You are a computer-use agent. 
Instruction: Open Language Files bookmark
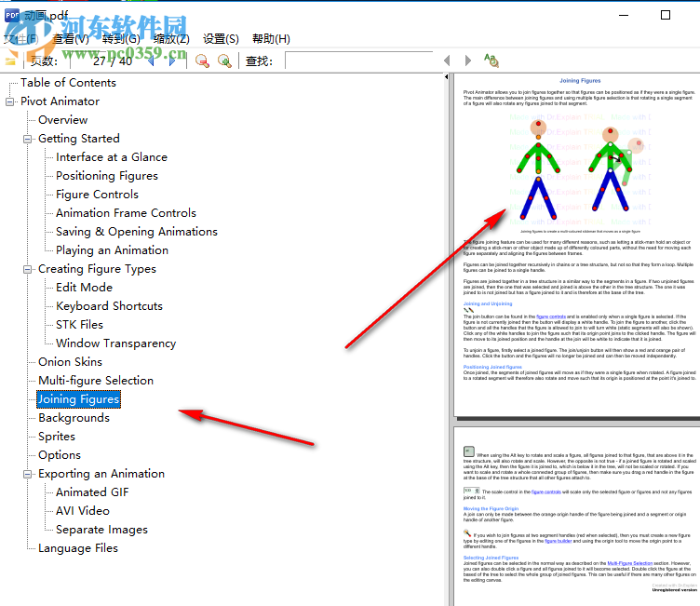[x=78, y=548]
